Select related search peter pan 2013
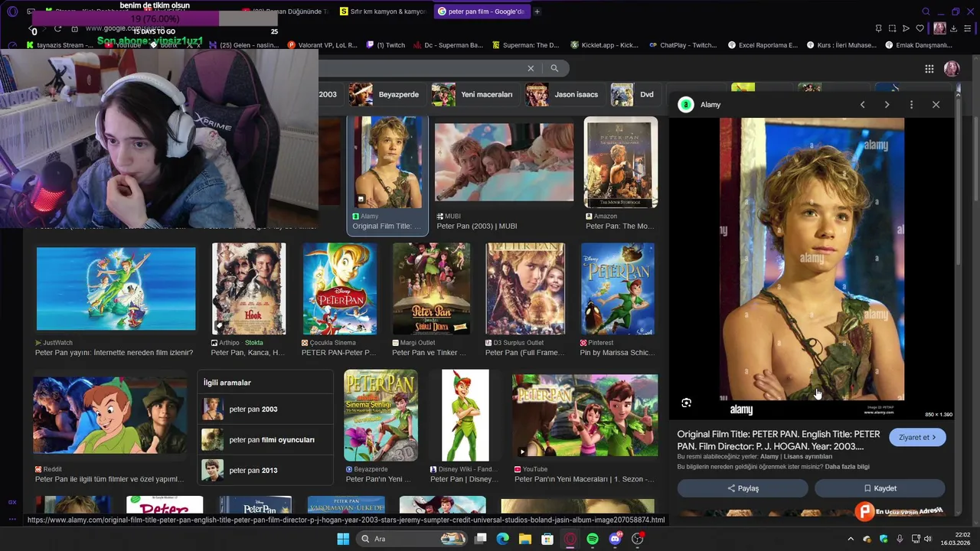 (x=265, y=471)
